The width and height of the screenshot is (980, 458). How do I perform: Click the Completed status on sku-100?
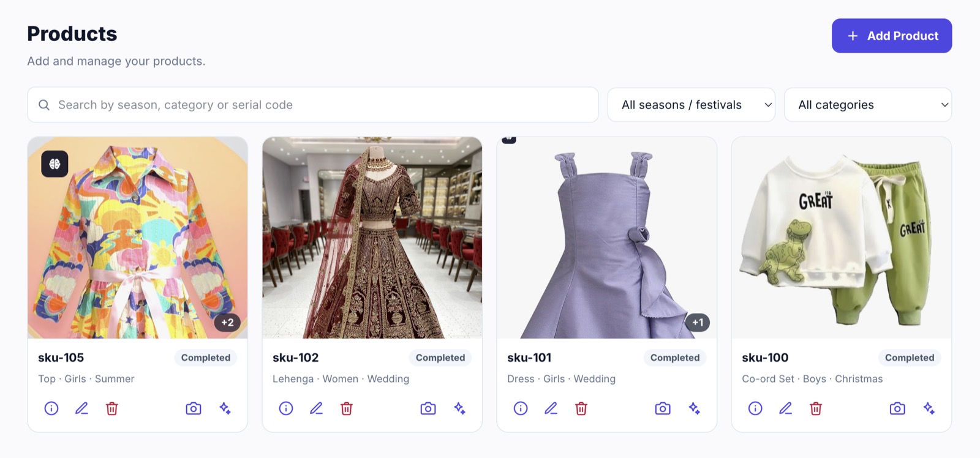coord(910,358)
